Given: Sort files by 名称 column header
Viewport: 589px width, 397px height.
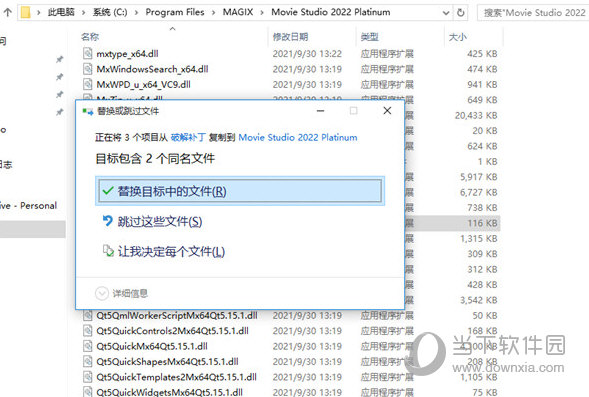Looking at the screenshot, I should [90, 37].
